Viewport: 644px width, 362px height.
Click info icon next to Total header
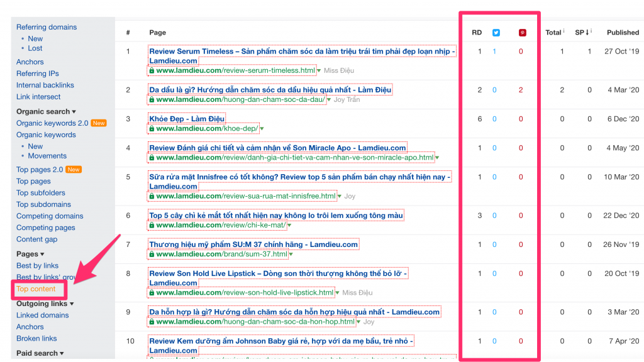(x=564, y=30)
